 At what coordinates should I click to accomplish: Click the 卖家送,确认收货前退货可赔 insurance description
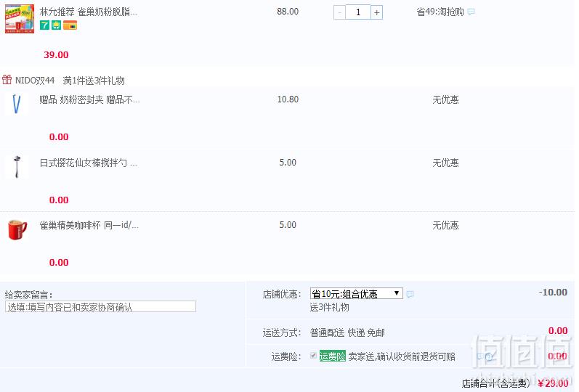[x=402, y=356]
